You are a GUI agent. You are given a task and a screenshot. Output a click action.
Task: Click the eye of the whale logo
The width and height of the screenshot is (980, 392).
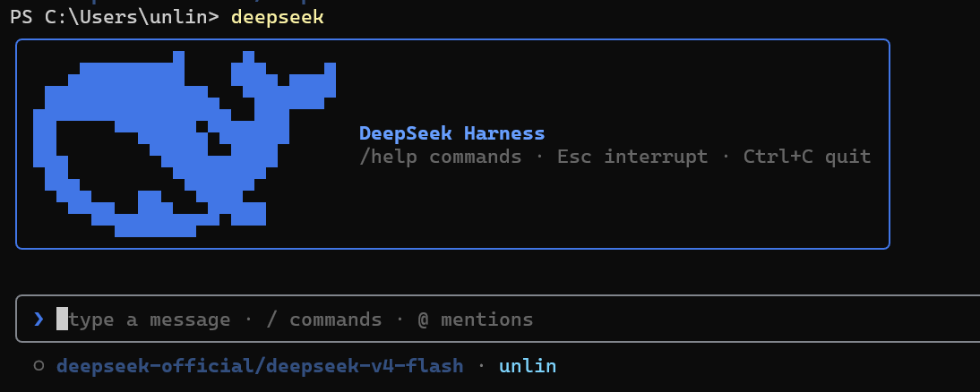coord(202,127)
